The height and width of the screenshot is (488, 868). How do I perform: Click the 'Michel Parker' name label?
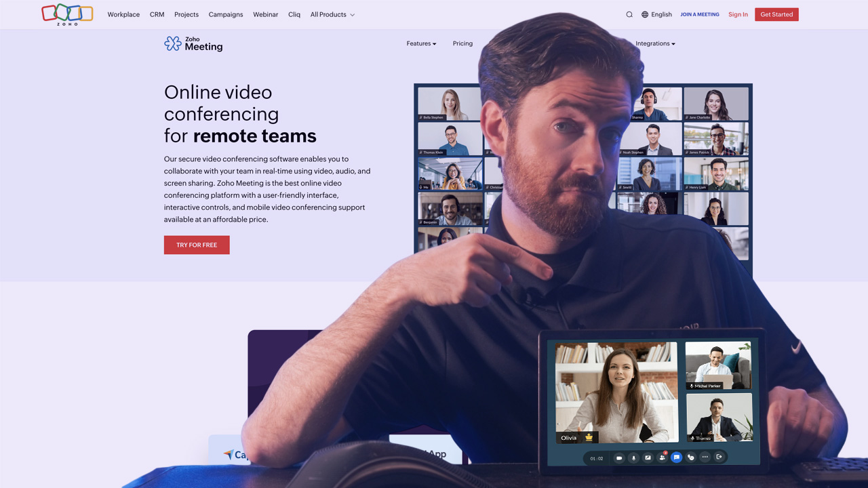click(x=708, y=386)
